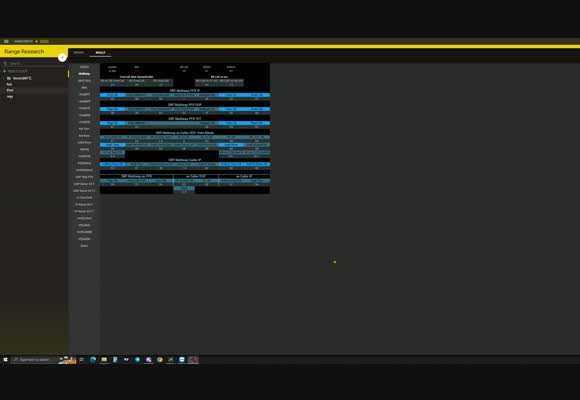Click the SRP Multiway PFR OOP section header
Viewport: 580px width, 400px height.
(x=185, y=105)
